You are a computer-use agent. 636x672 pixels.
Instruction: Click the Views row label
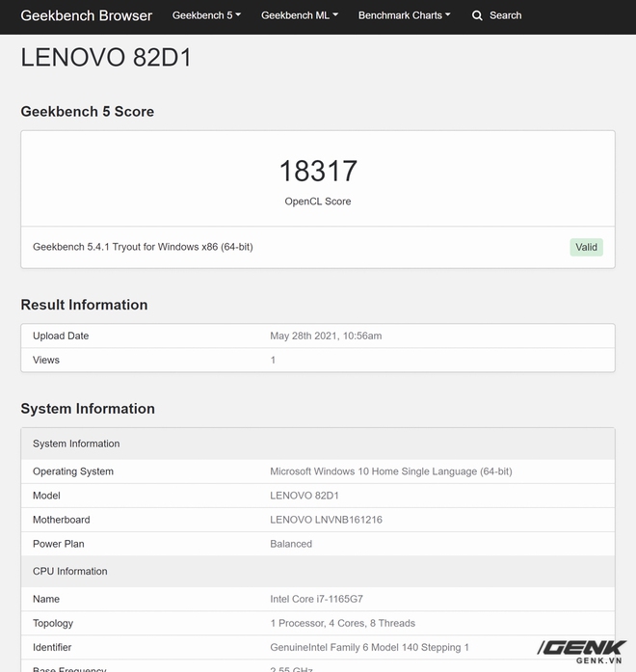click(46, 360)
